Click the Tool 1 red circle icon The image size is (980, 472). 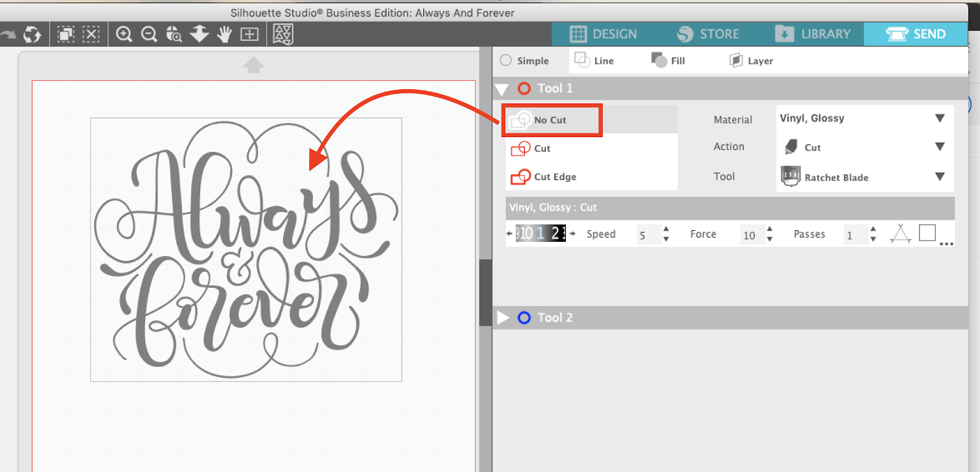524,88
